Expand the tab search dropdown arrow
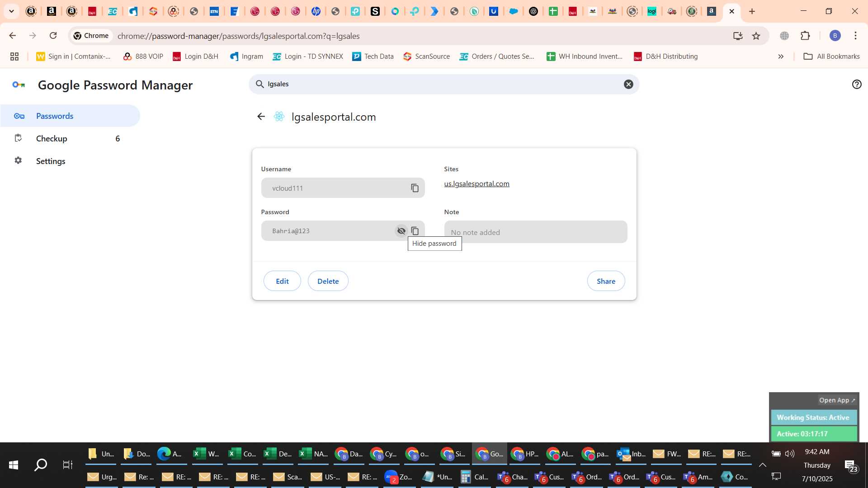This screenshot has height=488, width=868. [x=11, y=11]
